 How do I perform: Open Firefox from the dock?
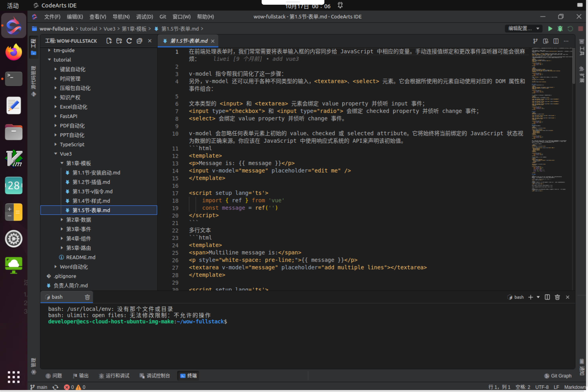[14, 53]
